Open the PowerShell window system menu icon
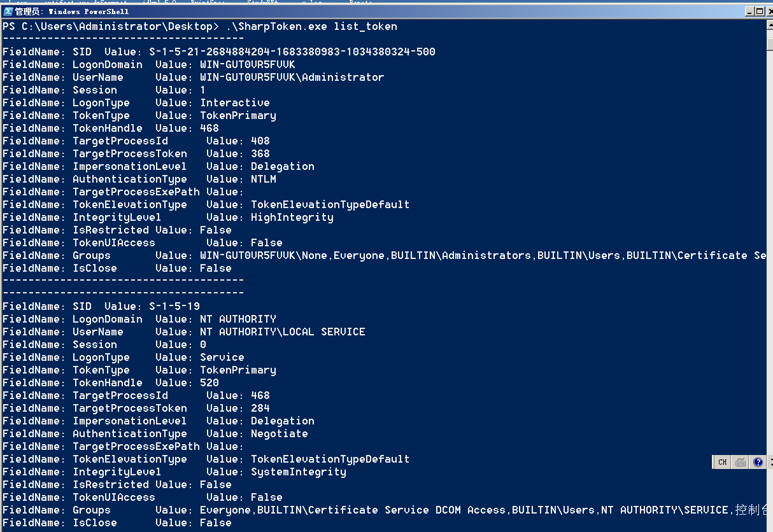Viewport: 773px width, 532px height. tap(8, 11)
